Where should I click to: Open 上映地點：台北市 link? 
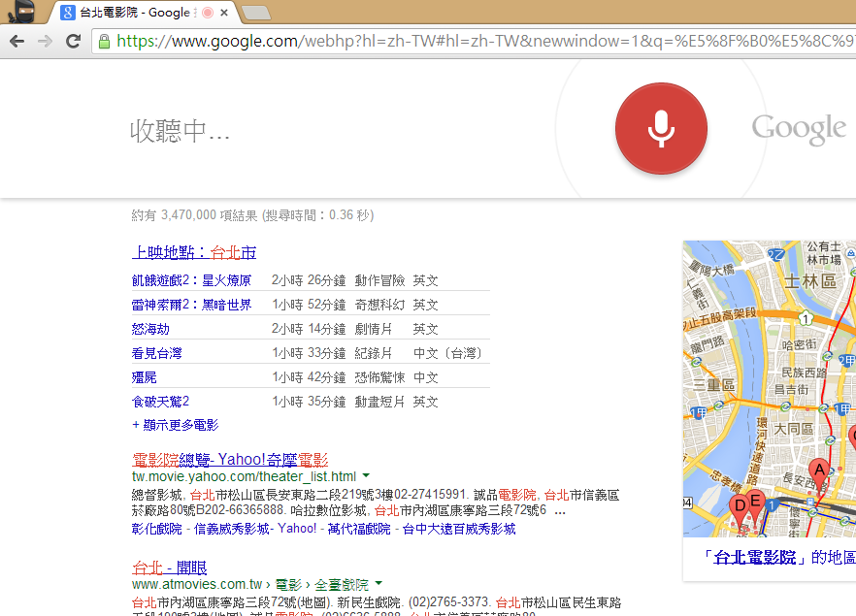194,252
